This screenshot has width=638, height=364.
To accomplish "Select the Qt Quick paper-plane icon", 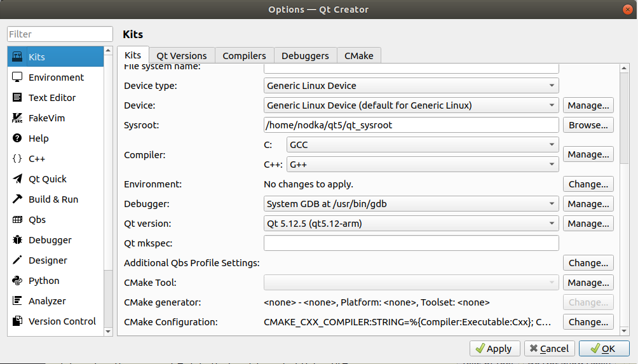I will coord(17,179).
